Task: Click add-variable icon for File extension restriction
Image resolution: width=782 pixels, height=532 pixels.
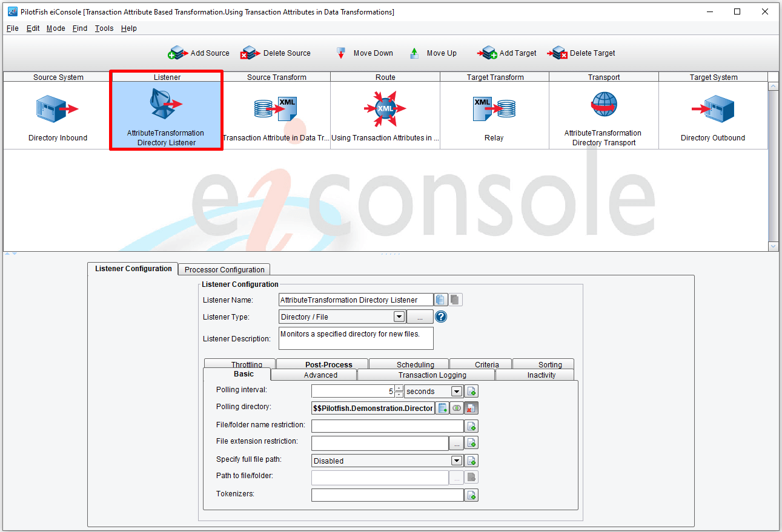Action: pyautogui.click(x=472, y=443)
